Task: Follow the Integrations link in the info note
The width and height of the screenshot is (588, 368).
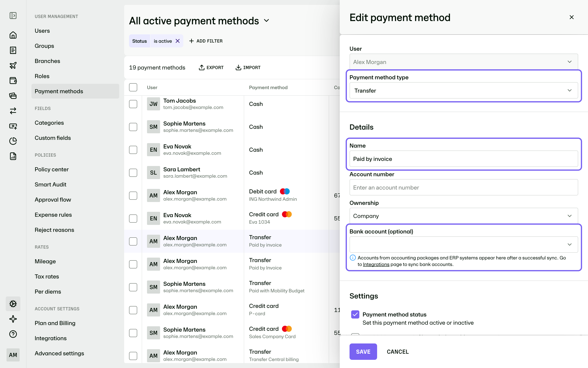Action: [376, 264]
